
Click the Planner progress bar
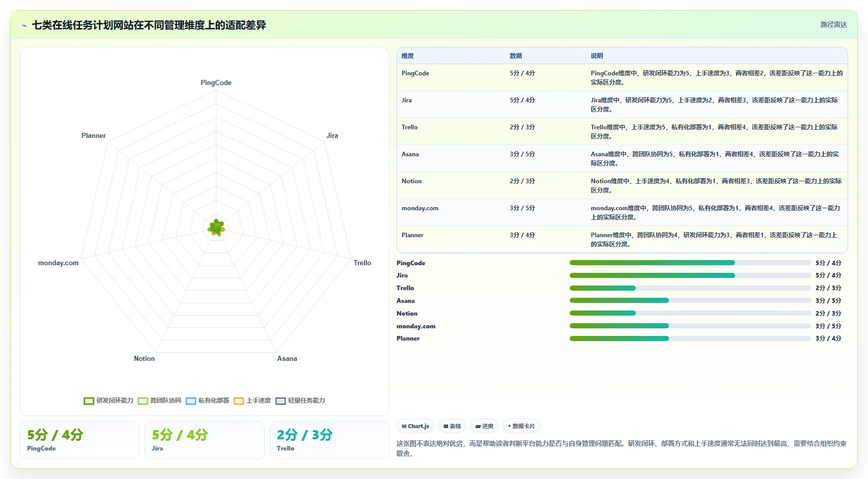pyautogui.click(x=690, y=339)
